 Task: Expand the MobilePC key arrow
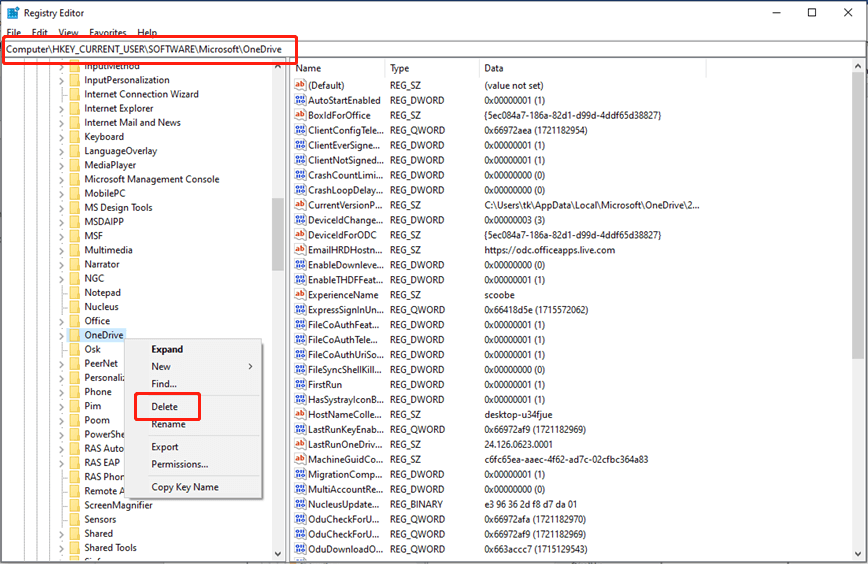[x=61, y=194]
